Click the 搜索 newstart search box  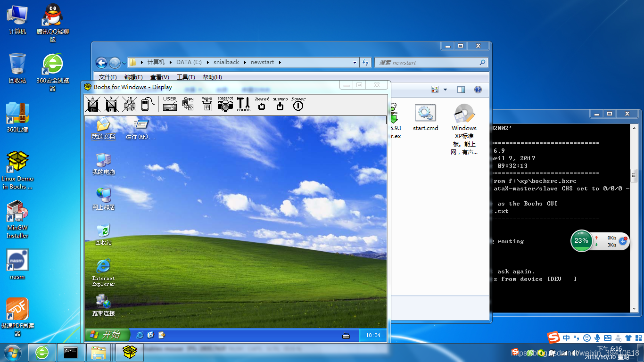(431, 62)
